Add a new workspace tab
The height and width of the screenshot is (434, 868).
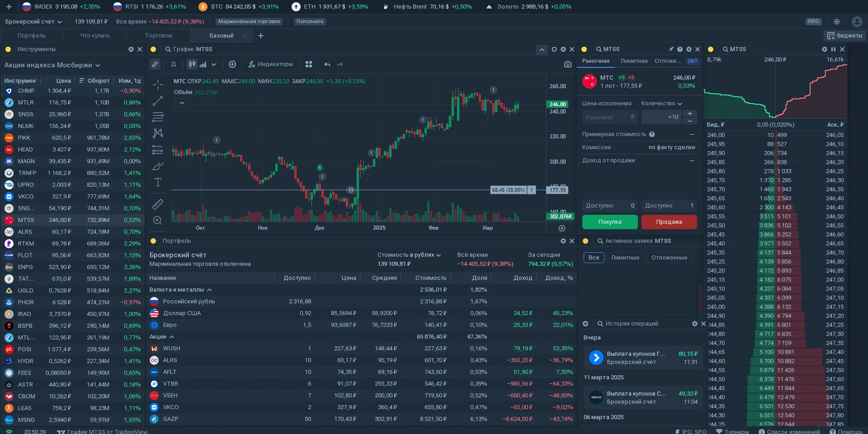[261, 36]
